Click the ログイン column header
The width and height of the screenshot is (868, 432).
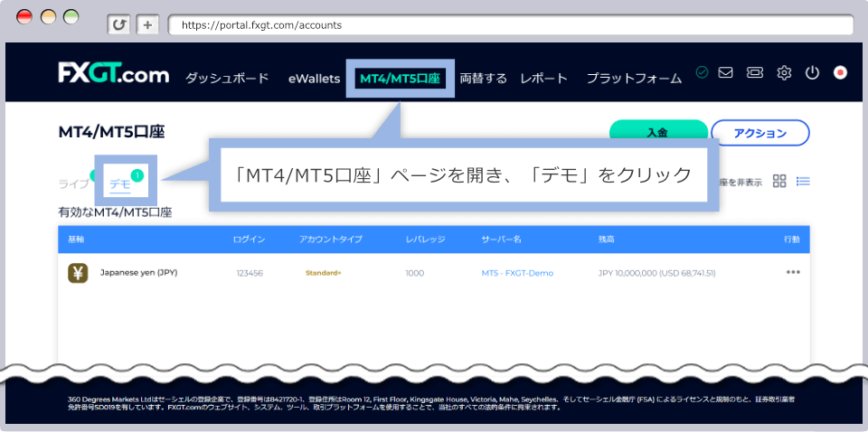coord(250,239)
